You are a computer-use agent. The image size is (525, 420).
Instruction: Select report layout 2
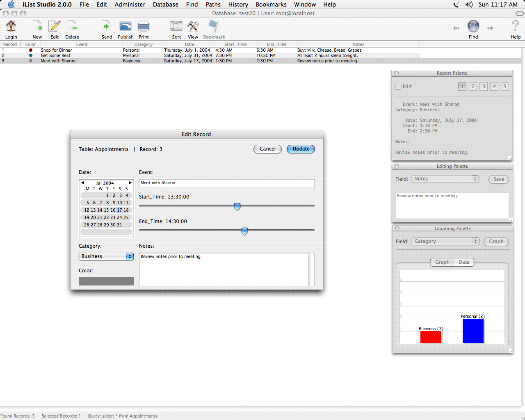tap(473, 87)
